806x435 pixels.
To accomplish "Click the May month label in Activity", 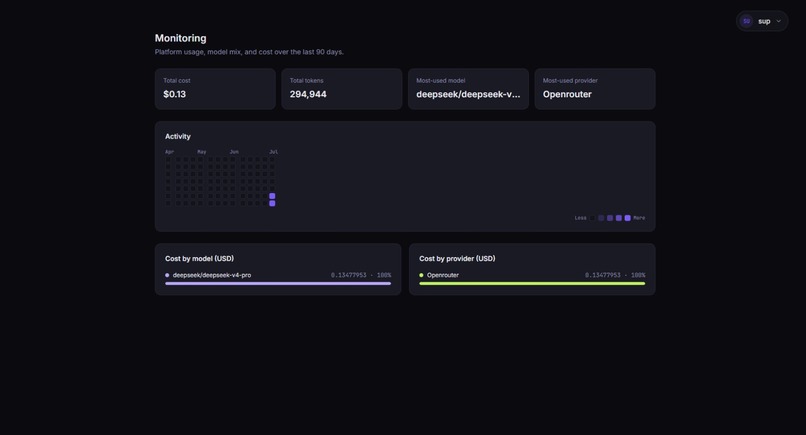I will pos(202,152).
